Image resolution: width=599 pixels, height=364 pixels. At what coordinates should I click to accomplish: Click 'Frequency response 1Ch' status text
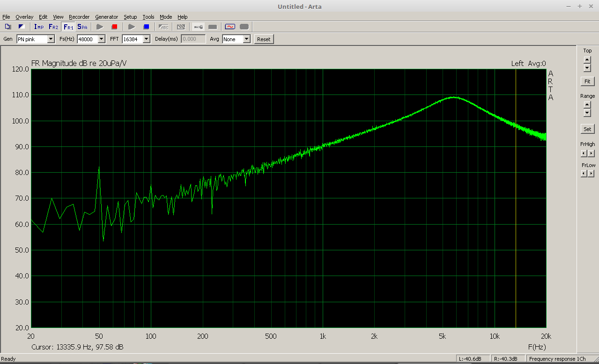[557, 359]
